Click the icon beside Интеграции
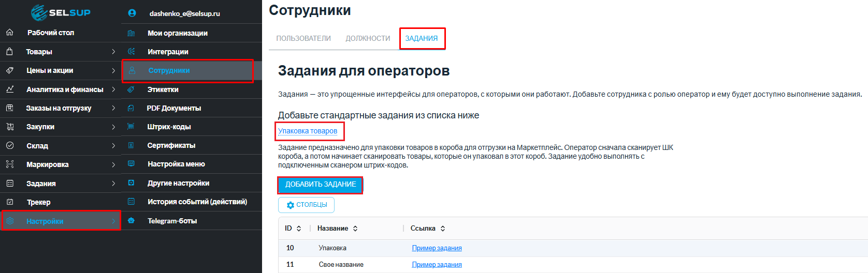Image resolution: width=868 pixels, height=273 pixels. [x=132, y=52]
